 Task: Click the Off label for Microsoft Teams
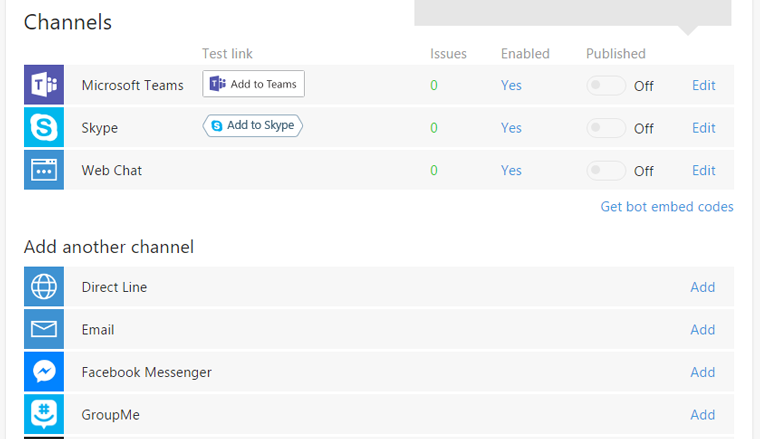(x=644, y=86)
